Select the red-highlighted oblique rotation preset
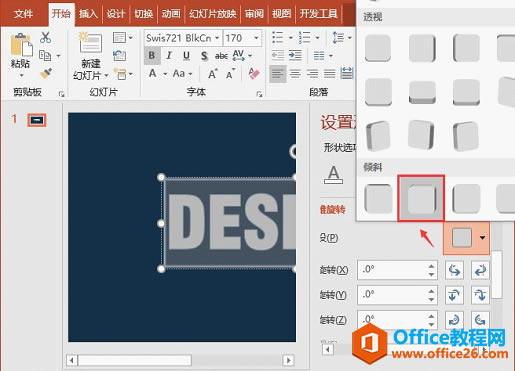Screen dimensions: 515x371 [421, 198]
